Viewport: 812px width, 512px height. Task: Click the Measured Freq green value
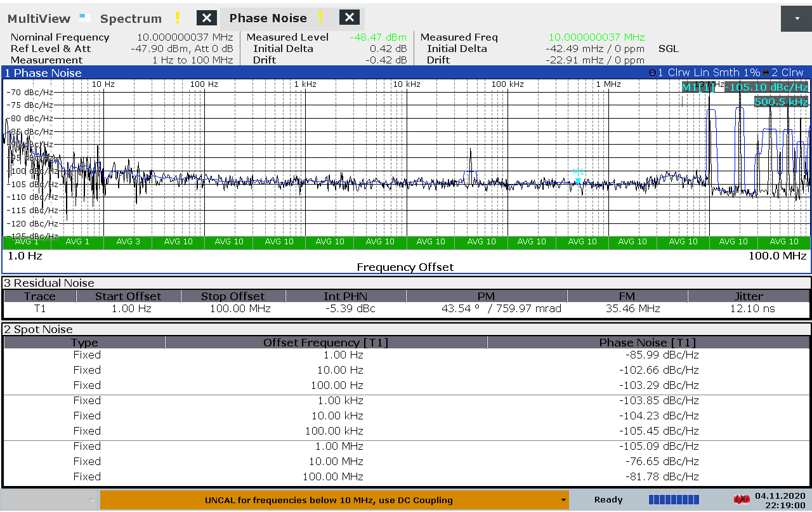pyautogui.click(x=596, y=37)
